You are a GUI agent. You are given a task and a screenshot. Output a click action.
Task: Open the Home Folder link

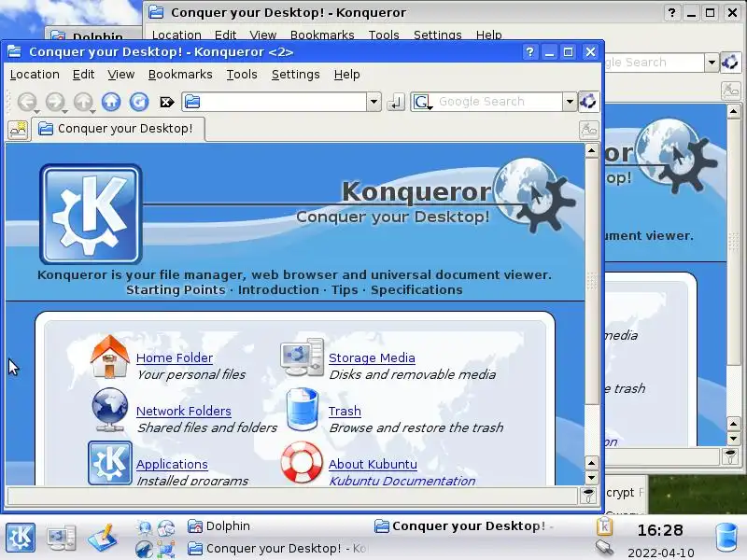pos(175,358)
